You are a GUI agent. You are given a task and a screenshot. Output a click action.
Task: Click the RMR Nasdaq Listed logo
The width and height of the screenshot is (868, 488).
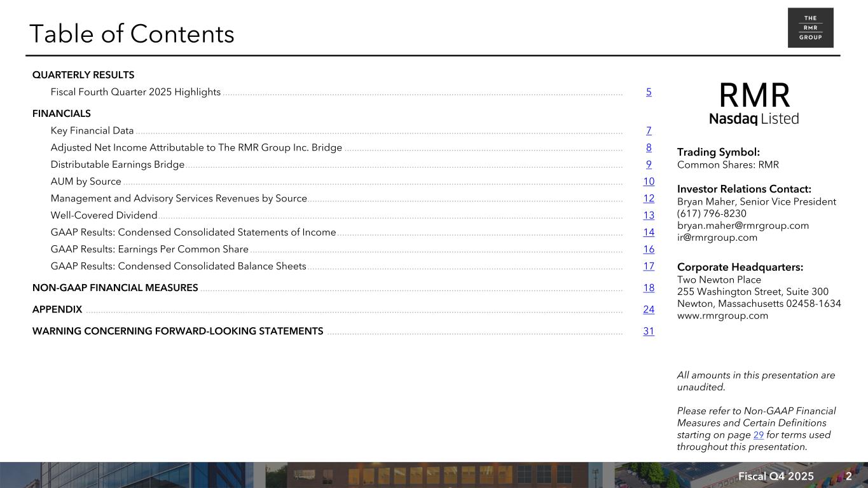(x=754, y=104)
